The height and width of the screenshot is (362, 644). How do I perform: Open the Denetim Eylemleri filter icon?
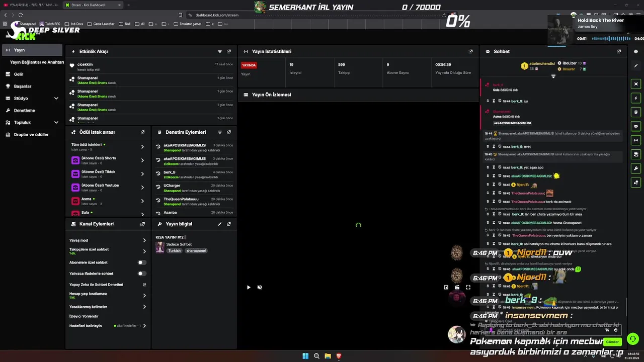coord(220,132)
